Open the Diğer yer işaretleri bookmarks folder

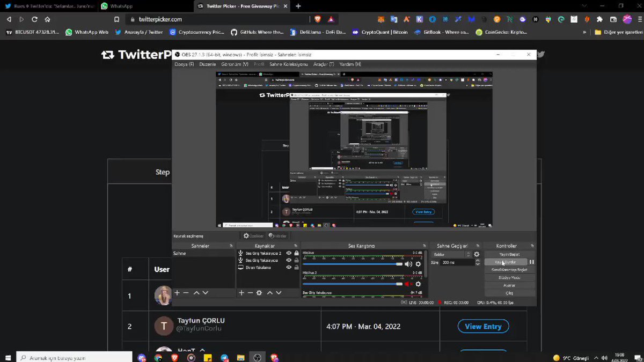pos(618,32)
